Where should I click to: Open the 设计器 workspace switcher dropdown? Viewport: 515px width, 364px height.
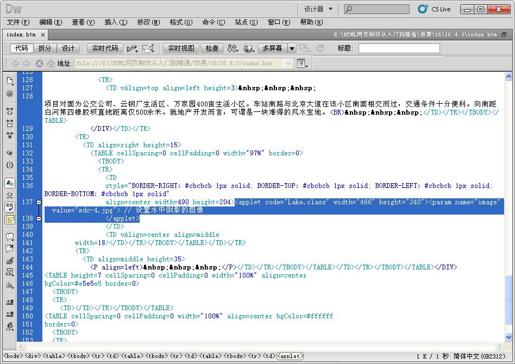coord(318,9)
